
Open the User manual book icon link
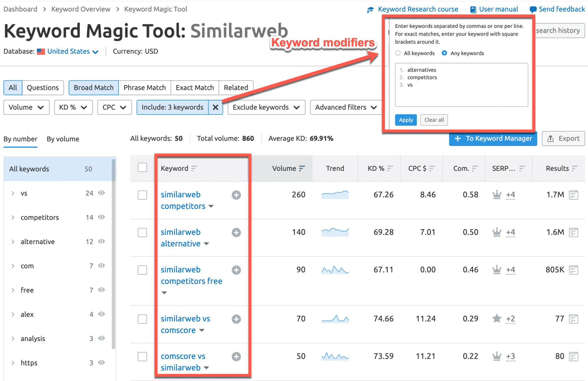point(473,9)
